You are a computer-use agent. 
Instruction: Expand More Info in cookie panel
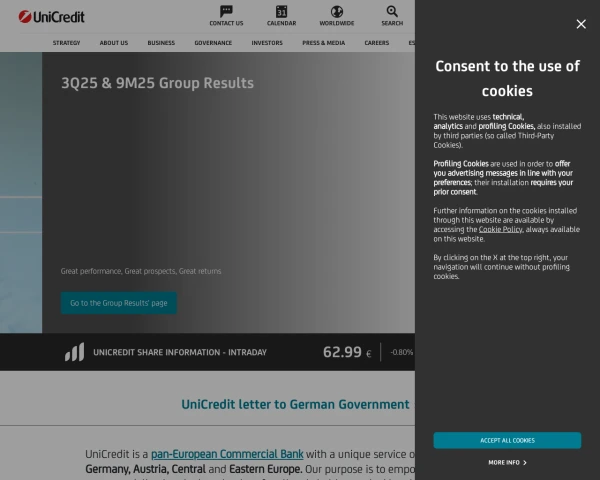pos(507,462)
